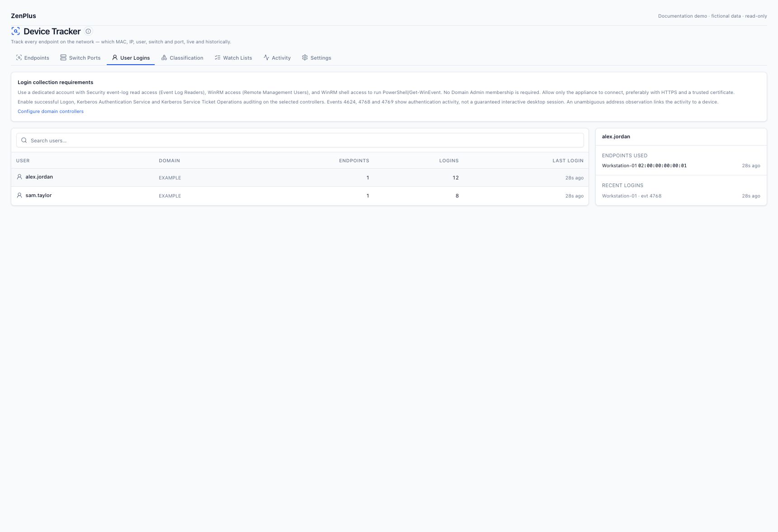Viewport: 778px width, 532px height.
Task: Select the Classification tab
Action: click(x=182, y=58)
